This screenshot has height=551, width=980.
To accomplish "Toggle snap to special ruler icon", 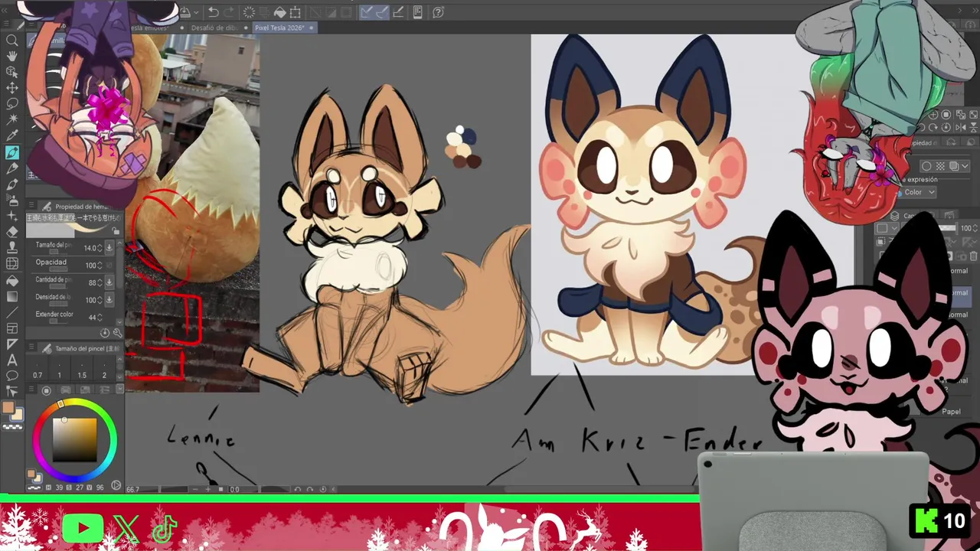I will tap(383, 12).
